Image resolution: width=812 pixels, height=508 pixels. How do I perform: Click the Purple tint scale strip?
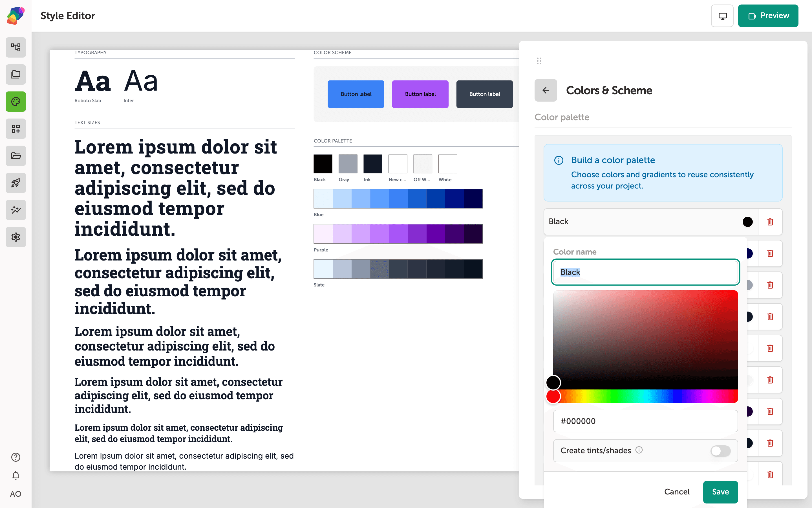pyautogui.click(x=398, y=233)
